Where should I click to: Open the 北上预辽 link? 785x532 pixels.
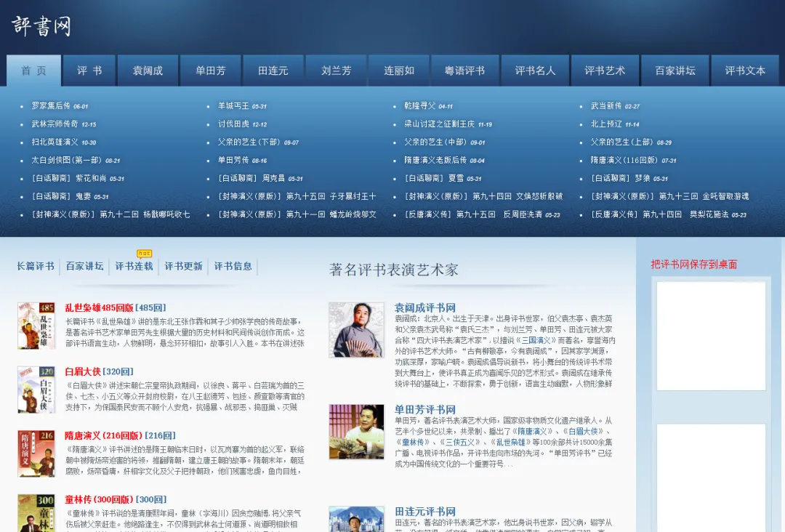tap(606, 124)
